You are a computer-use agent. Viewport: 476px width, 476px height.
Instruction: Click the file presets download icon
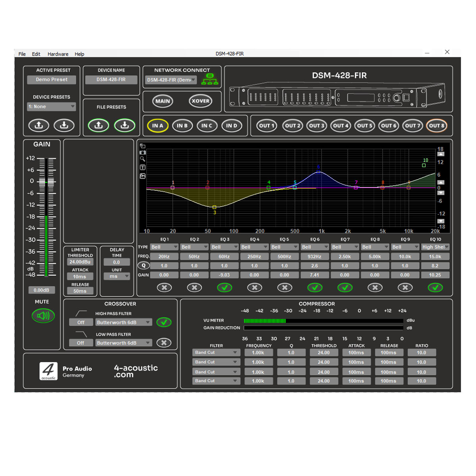tap(125, 125)
